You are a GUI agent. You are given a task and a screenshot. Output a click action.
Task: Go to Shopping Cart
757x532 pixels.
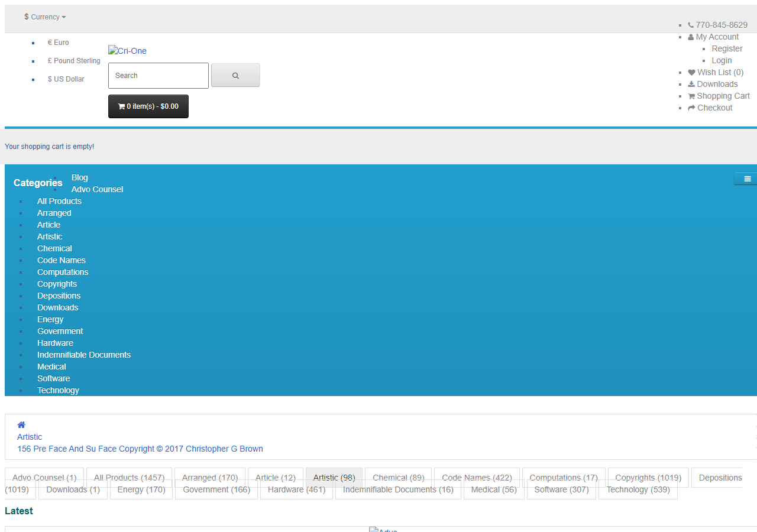(x=719, y=96)
